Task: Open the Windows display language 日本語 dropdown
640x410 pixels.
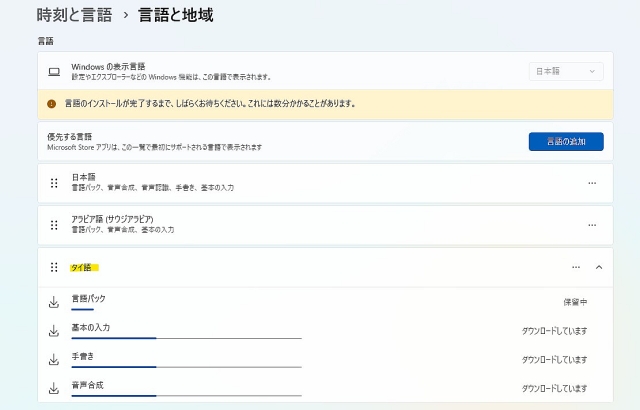Action: pyautogui.click(x=566, y=71)
